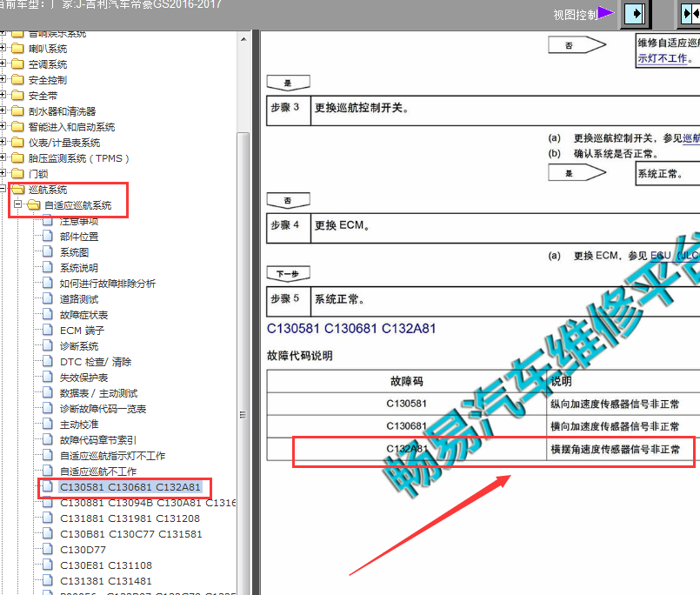The width and height of the screenshot is (700, 595).
Task: Click the 步骤 4 更换 ECM text
Action: [342, 225]
